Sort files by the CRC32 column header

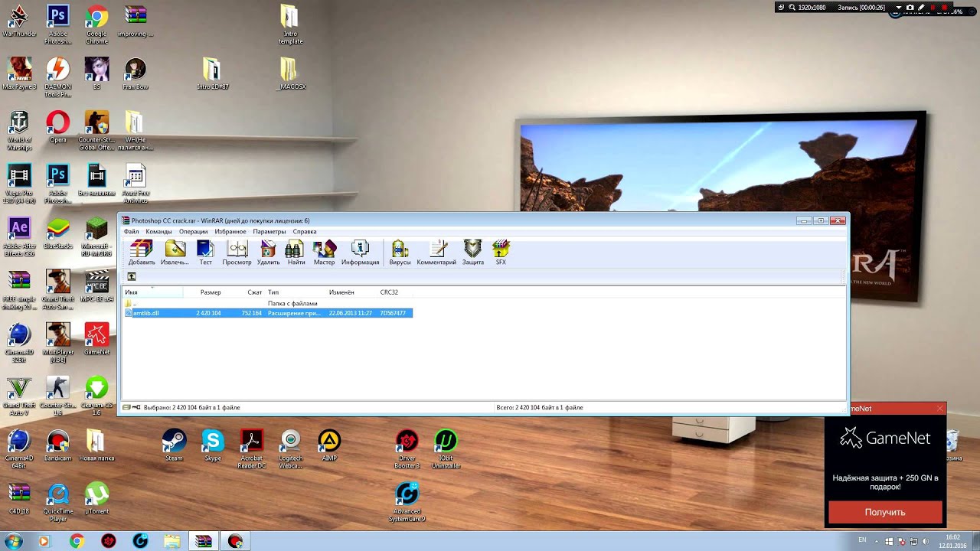coord(395,292)
